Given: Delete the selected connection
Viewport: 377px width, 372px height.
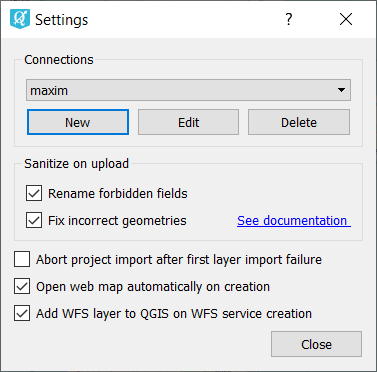Looking at the screenshot, I should click(x=299, y=122).
